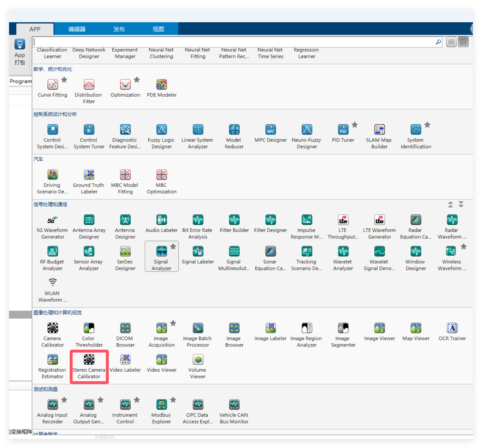The image size is (482, 448).
Task: Switch to the APP tab
Action: click(x=35, y=29)
